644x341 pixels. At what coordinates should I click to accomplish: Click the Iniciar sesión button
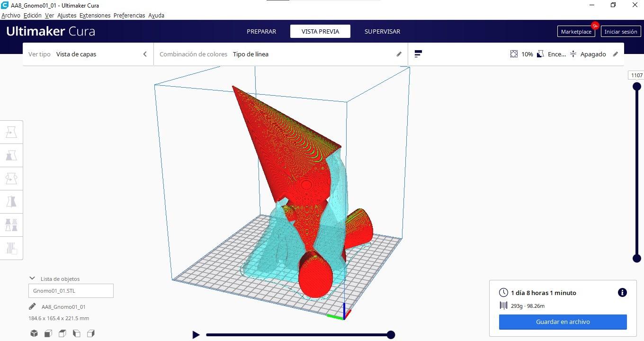[x=621, y=32]
